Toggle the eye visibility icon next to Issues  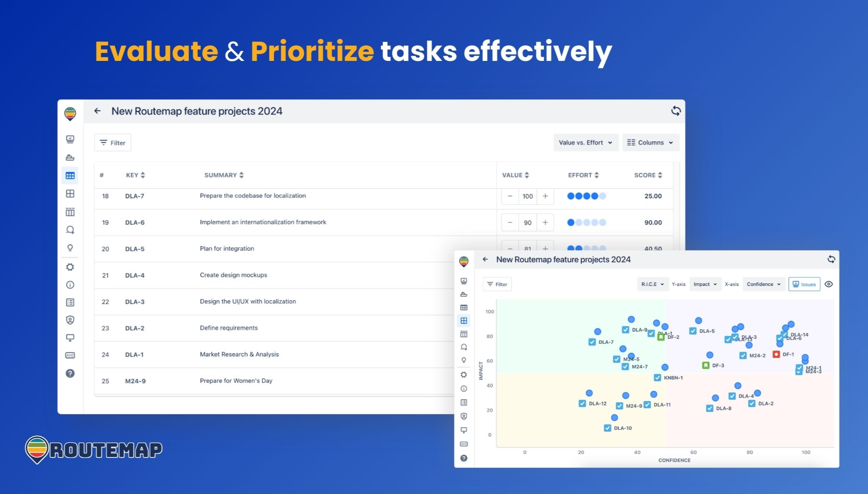click(829, 284)
